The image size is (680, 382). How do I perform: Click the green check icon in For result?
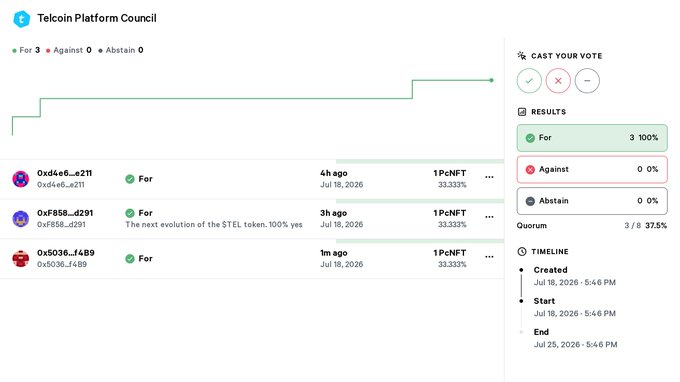(530, 138)
